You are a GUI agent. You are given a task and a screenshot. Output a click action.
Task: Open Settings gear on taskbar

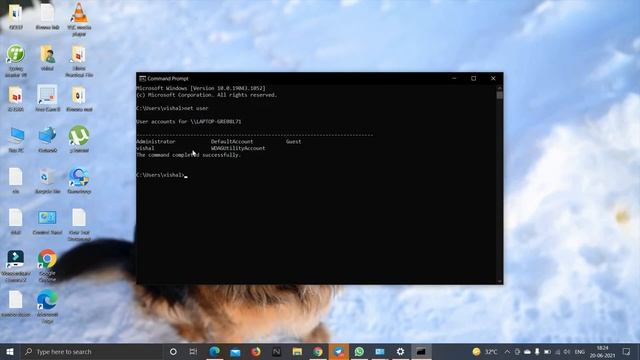point(400,351)
